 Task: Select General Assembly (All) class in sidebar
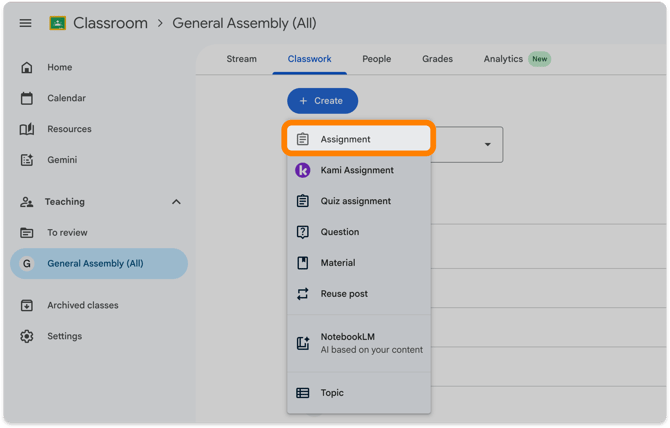(99, 264)
